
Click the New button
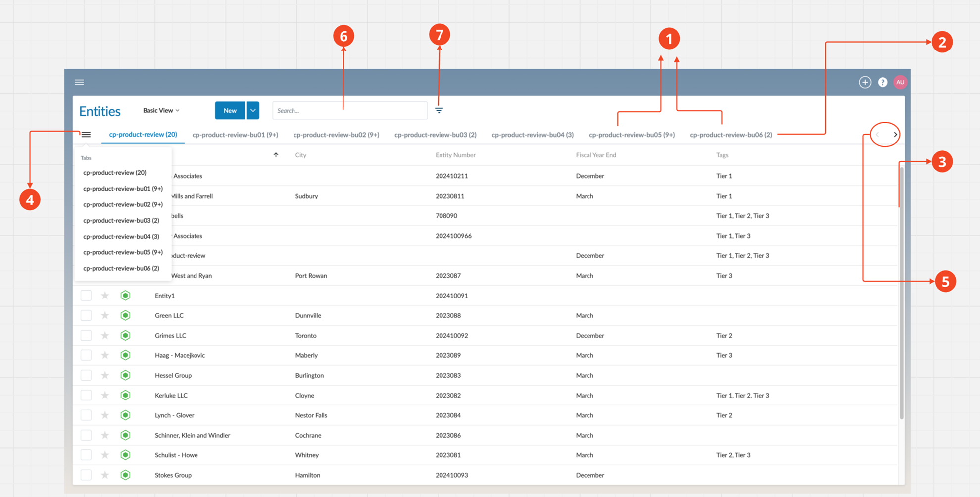pos(230,110)
